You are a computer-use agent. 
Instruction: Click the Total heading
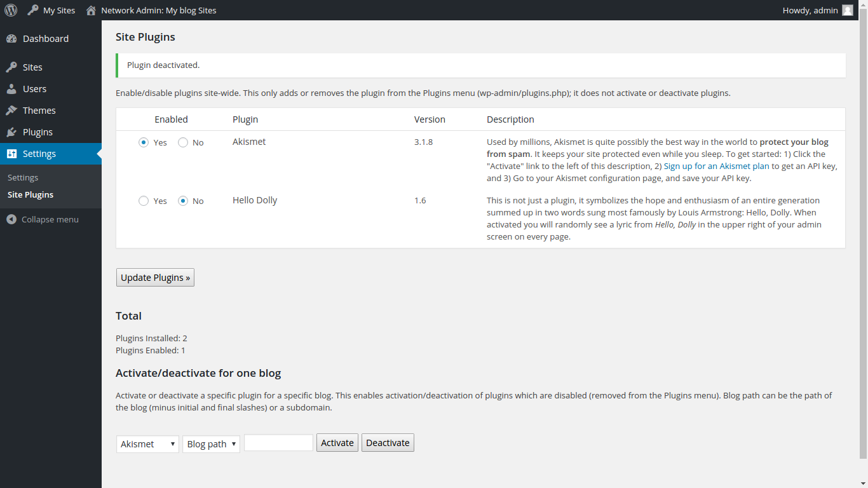(128, 316)
